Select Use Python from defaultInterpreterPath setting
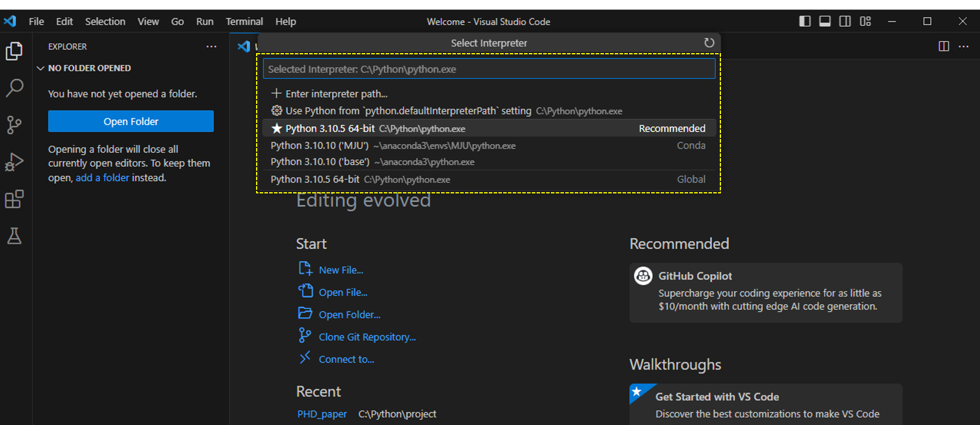 489,111
